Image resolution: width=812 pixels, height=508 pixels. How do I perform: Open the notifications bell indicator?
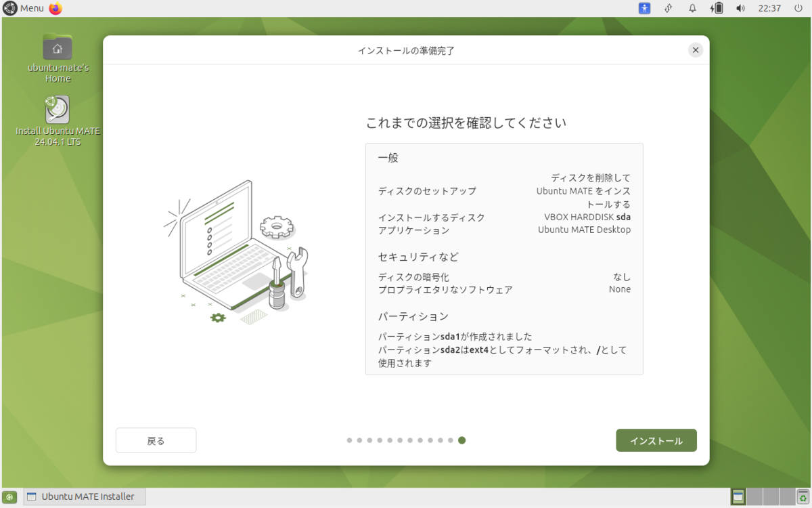692,8
